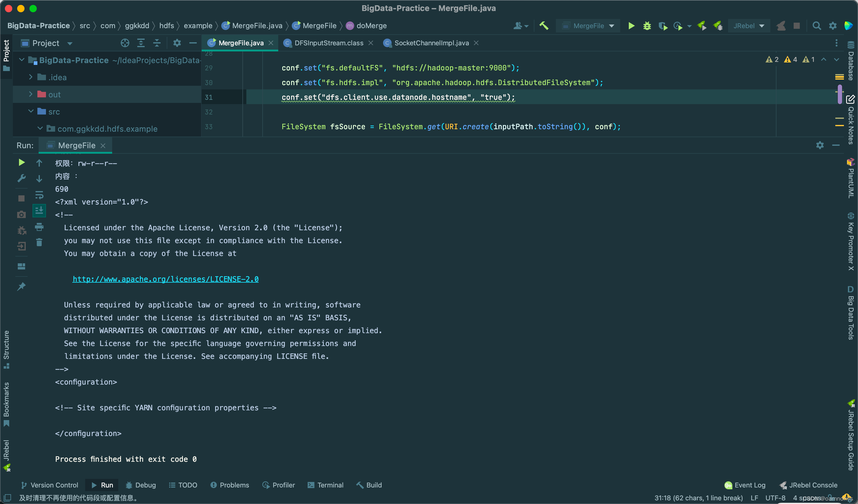
Task: Collapse com.ggkkdd.hdfs.example package
Action: [x=40, y=128]
